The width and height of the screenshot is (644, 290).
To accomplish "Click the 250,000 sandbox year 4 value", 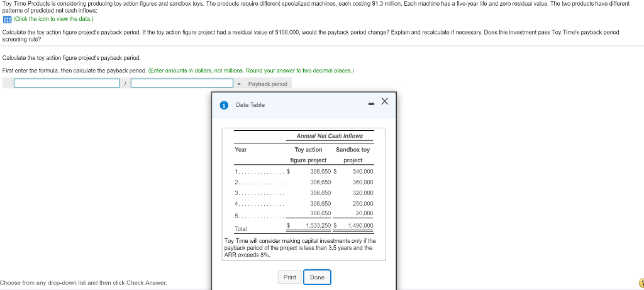I will [363, 204].
